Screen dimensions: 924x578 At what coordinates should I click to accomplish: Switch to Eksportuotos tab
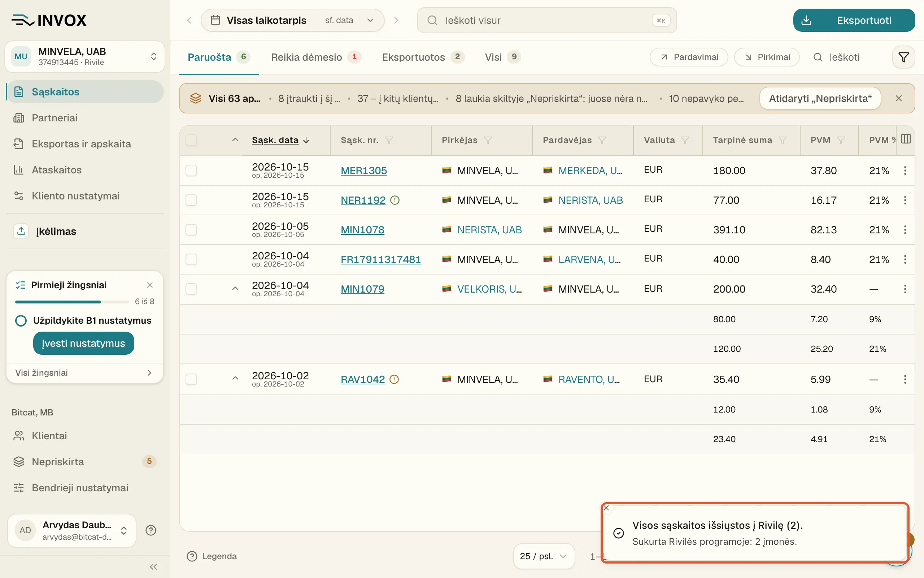pos(423,57)
